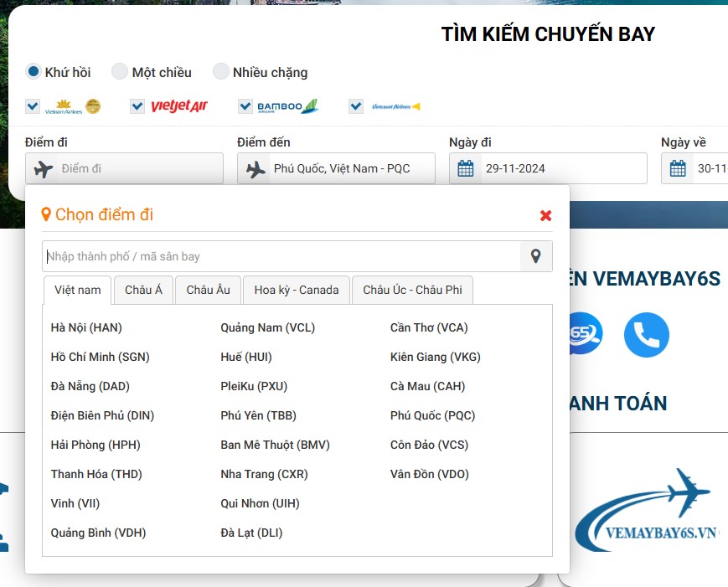This screenshot has width=728, height=587.
Task: Open the calendar icon next to Ngày đi
Action: 466,168
